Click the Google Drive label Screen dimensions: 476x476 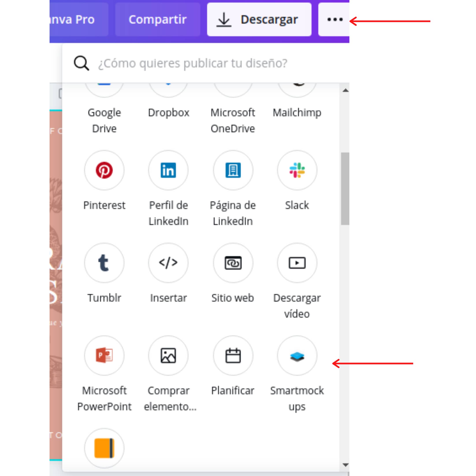tap(104, 121)
